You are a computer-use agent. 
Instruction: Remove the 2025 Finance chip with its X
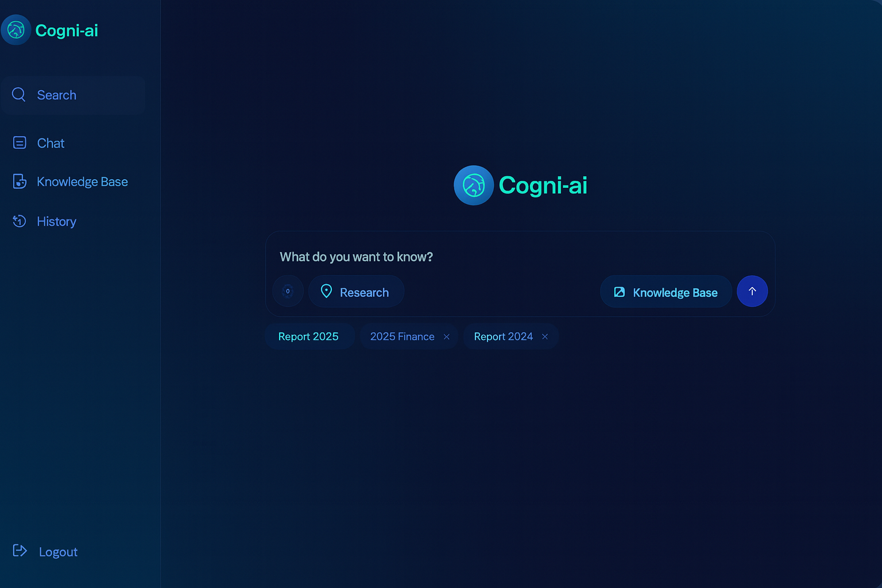tap(447, 336)
